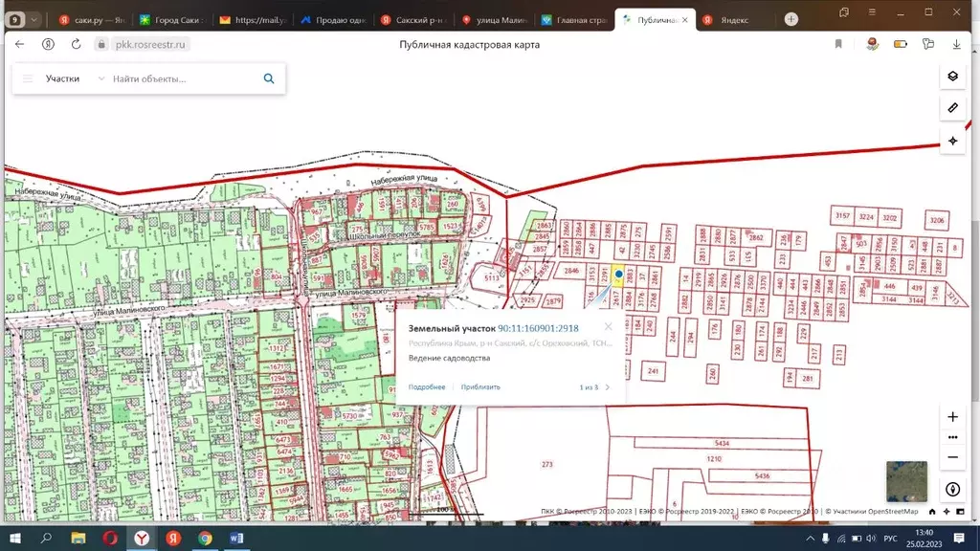980x551 pixels.
Task: Select the ruler measurement tool
Action: (x=952, y=108)
